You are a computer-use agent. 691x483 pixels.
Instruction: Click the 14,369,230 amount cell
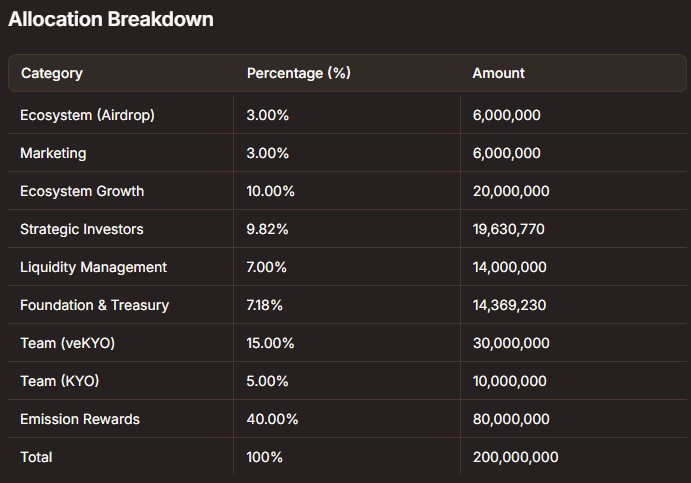[x=509, y=305]
